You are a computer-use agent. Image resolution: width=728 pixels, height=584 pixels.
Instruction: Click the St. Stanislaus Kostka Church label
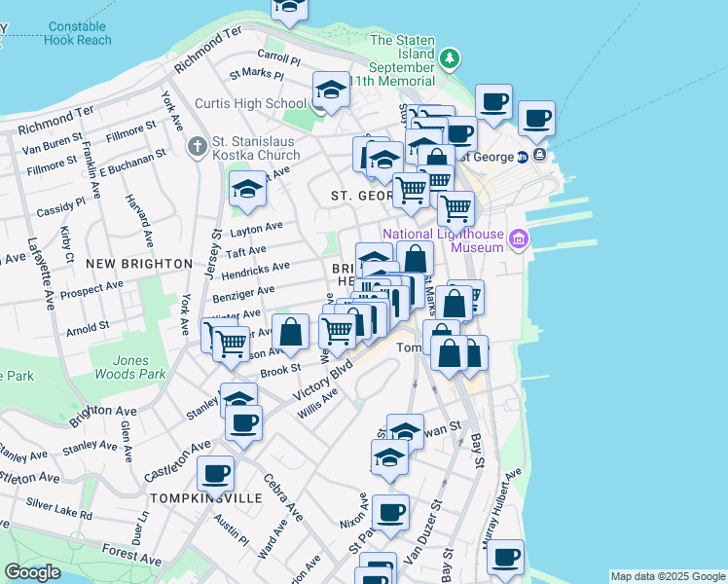coord(256,148)
